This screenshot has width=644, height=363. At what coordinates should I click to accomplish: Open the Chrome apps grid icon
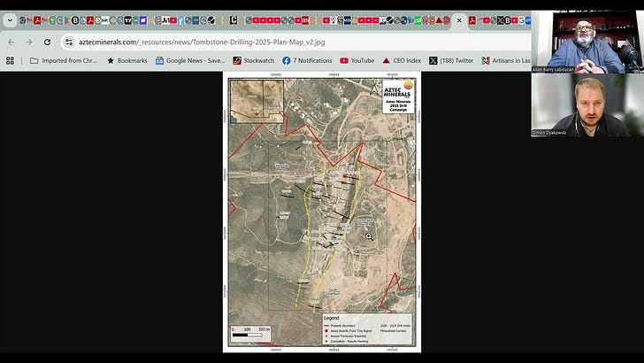click(11, 60)
